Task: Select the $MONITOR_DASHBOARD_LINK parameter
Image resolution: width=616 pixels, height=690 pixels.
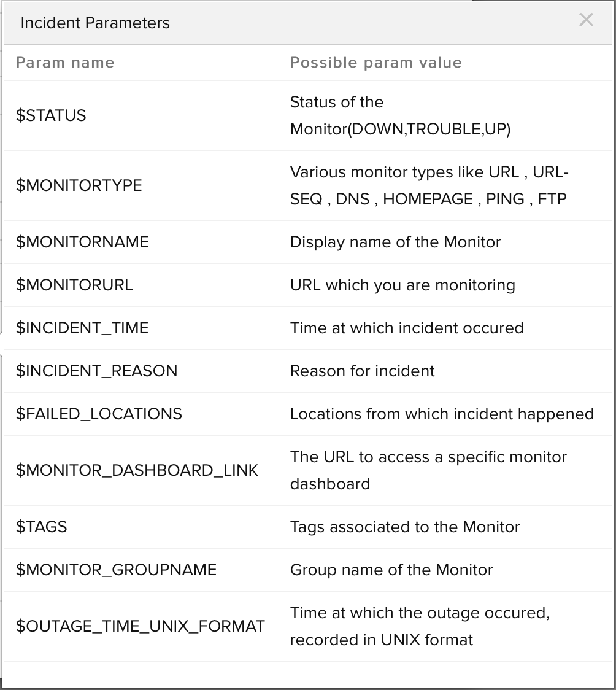Action: 137,470
